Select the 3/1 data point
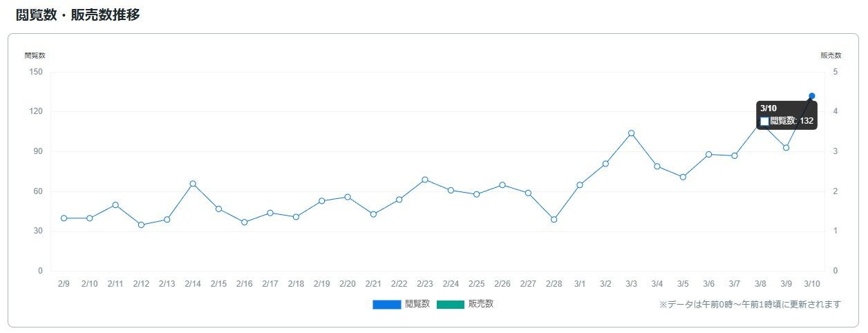This screenshot has height=333, width=868. [580, 185]
